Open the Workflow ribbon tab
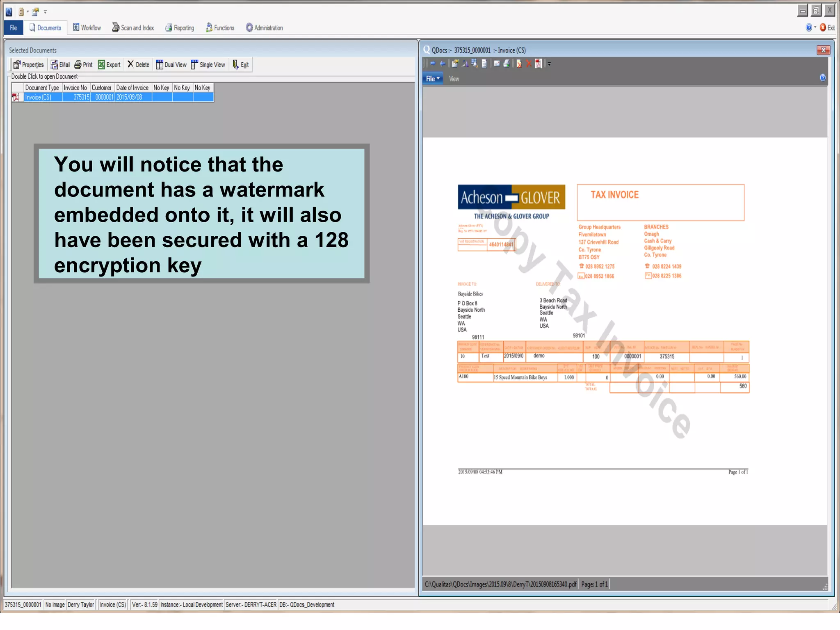The width and height of the screenshot is (840, 630). pyautogui.click(x=87, y=28)
